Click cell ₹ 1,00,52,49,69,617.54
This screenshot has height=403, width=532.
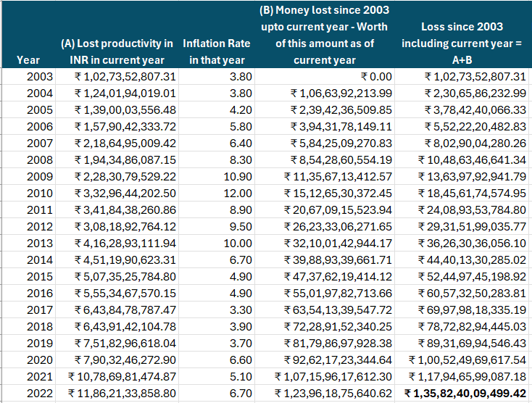(x=462, y=360)
